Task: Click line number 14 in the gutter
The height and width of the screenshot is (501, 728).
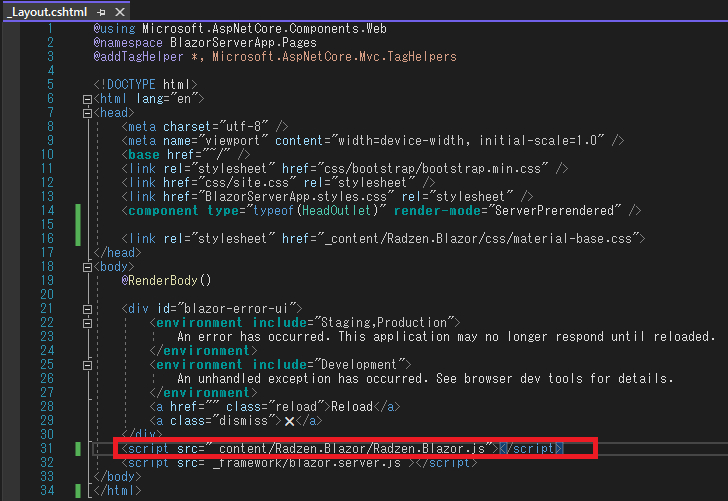Action: click(x=47, y=211)
